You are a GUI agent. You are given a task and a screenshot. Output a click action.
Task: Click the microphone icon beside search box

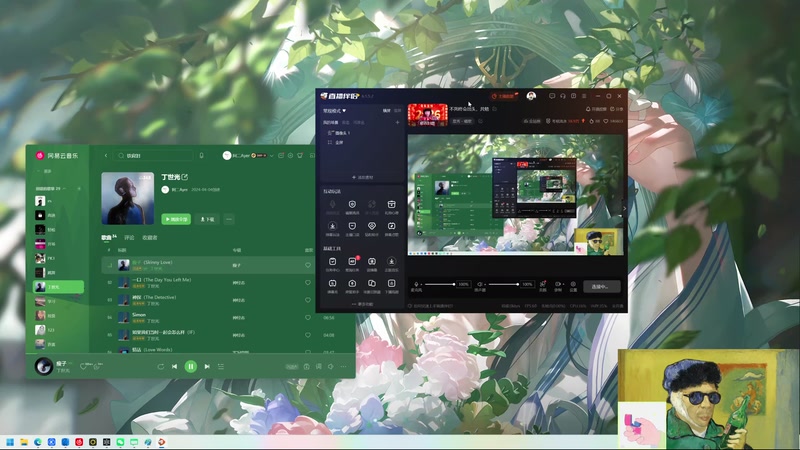pos(202,156)
